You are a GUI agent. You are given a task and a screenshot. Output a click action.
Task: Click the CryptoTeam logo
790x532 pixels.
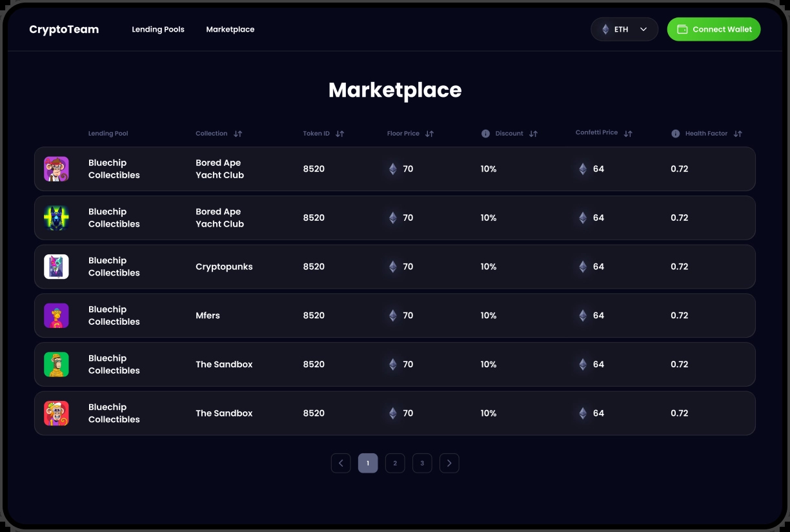click(x=64, y=29)
